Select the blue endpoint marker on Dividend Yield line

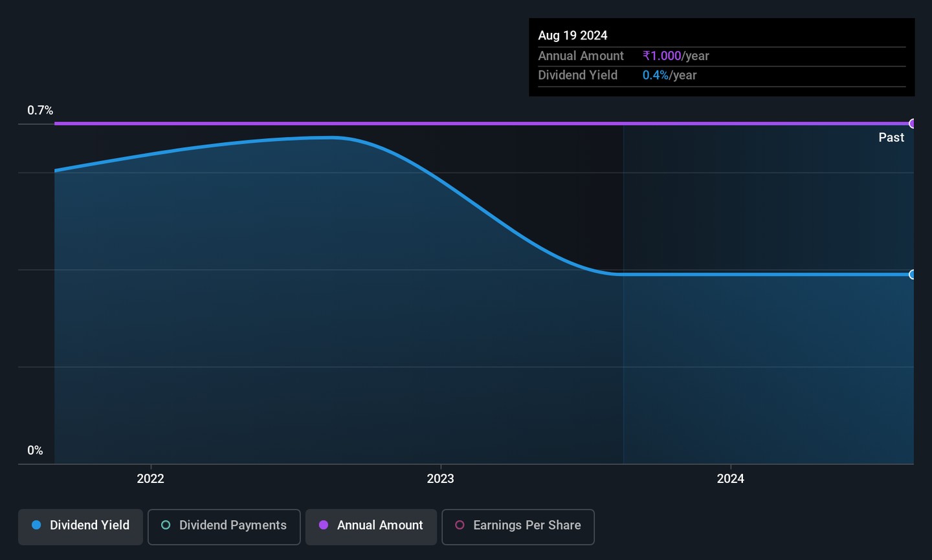pyautogui.click(x=913, y=275)
